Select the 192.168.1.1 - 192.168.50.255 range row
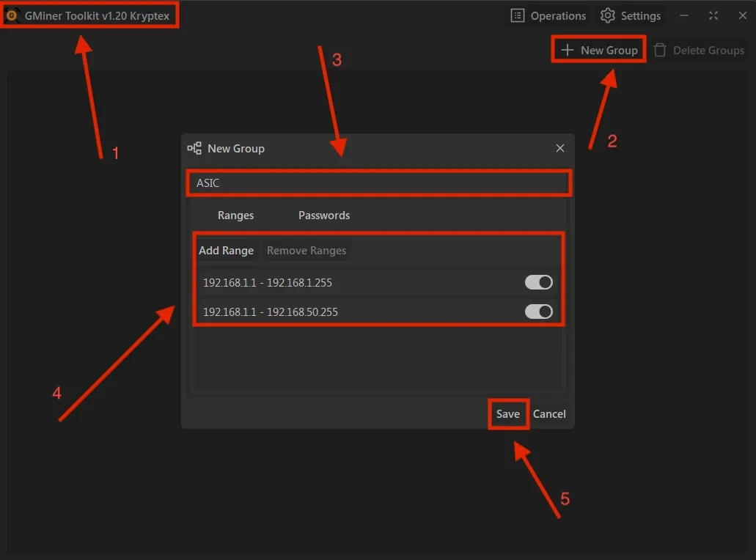The image size is (756, 560). click(330, 312)
